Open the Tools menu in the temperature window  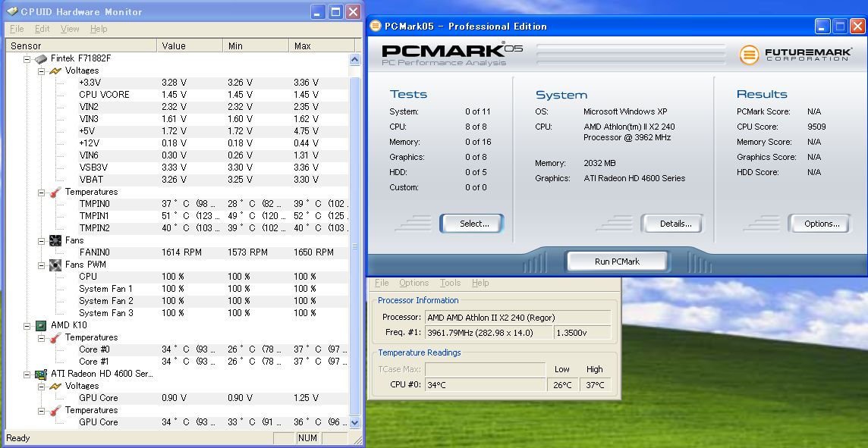tap(450, 283)
